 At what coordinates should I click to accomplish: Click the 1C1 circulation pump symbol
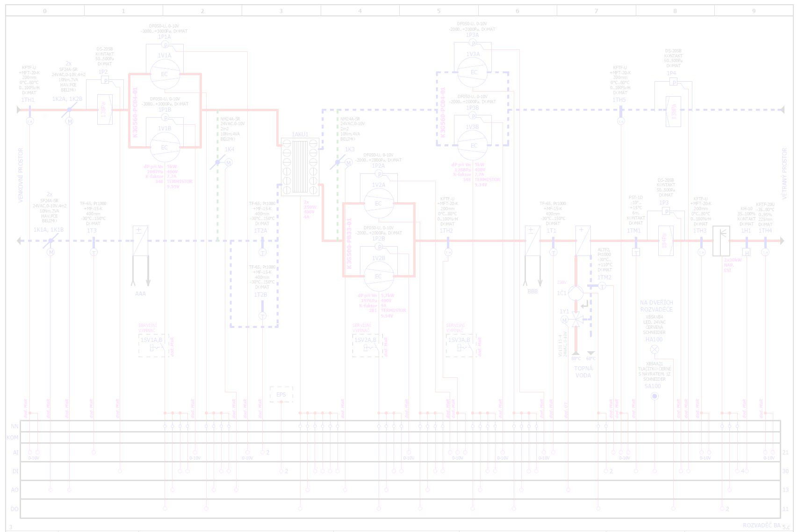coord(576,293)
